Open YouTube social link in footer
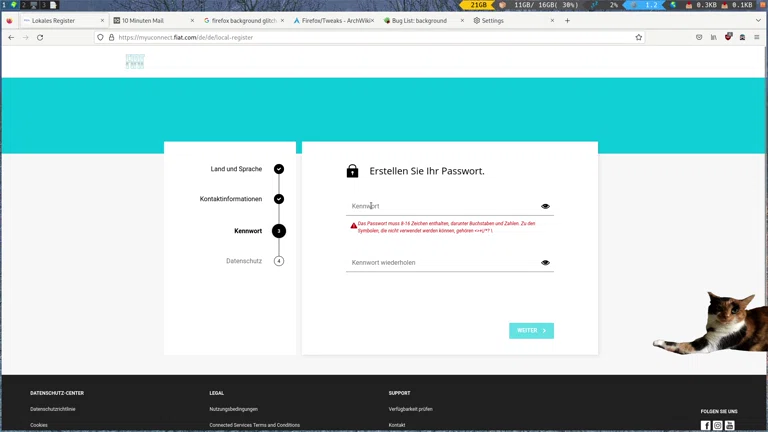The width and height of the screenshot is (768, 432). [730, 425]
